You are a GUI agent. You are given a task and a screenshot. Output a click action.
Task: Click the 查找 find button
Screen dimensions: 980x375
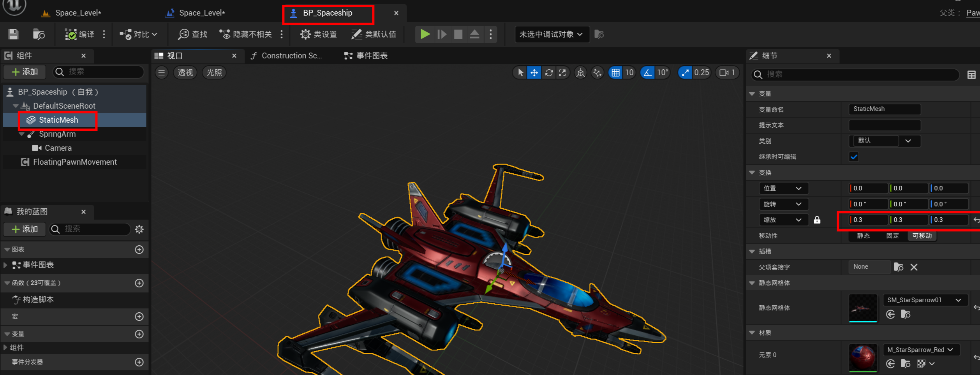coord(193,34)
